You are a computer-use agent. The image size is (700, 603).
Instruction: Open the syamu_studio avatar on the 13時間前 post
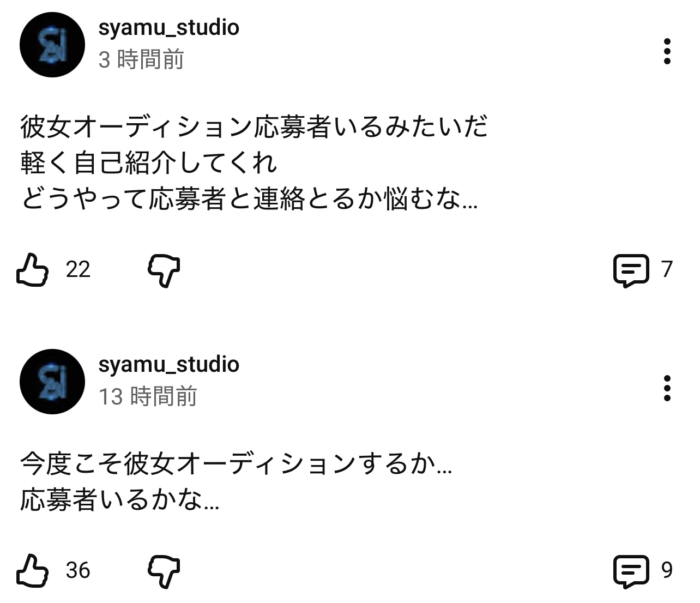[x=52, y=381]
